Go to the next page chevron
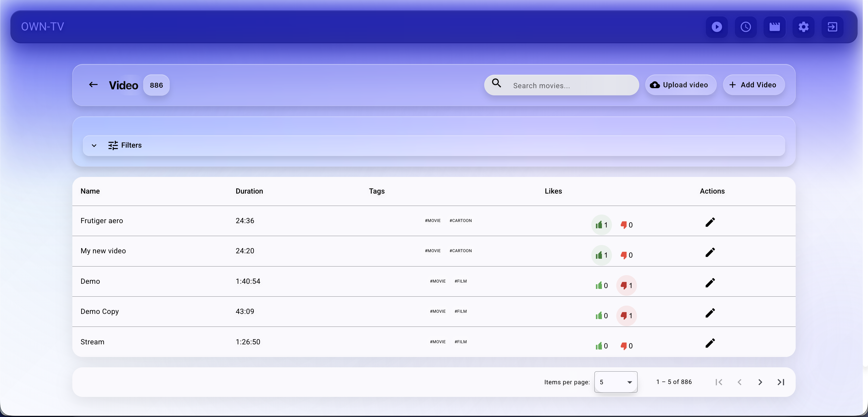This screenshot has width=868, height=417. pos(760,382)
